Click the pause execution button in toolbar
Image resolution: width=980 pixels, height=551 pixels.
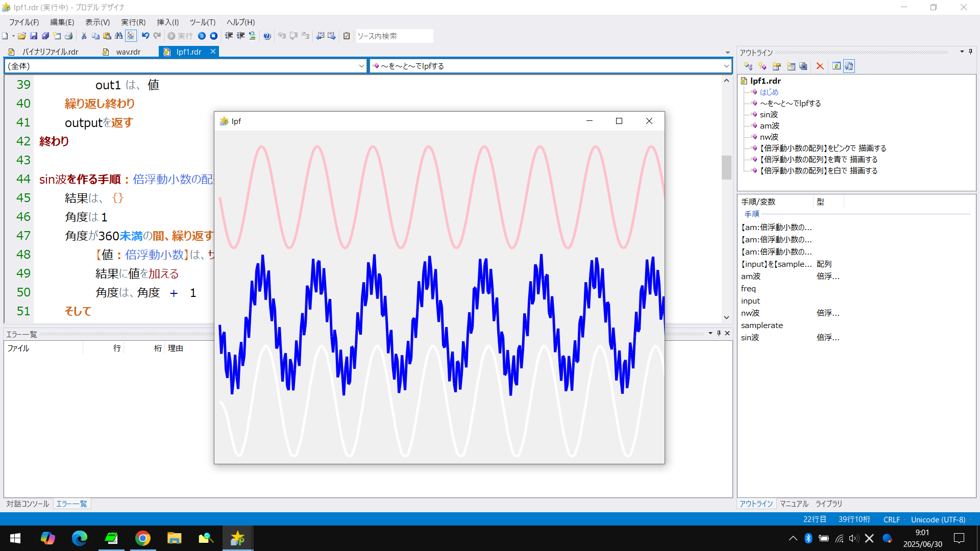coord(202,36)
